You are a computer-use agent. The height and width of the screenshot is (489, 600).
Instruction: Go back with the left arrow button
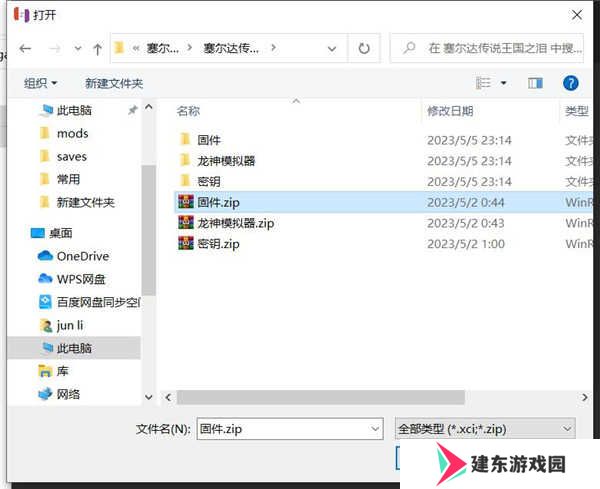pos(25,49)
